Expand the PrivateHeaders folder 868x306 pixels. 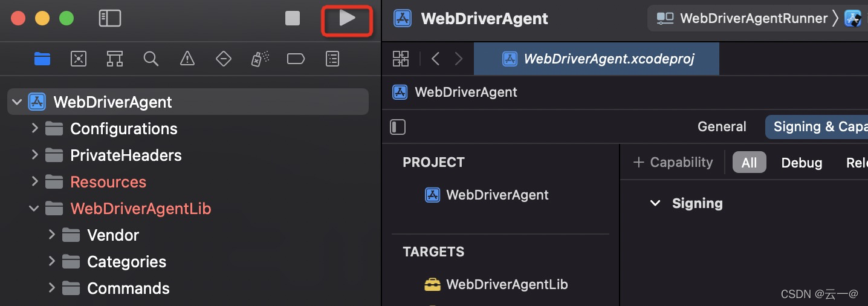(x=34, y=155)
